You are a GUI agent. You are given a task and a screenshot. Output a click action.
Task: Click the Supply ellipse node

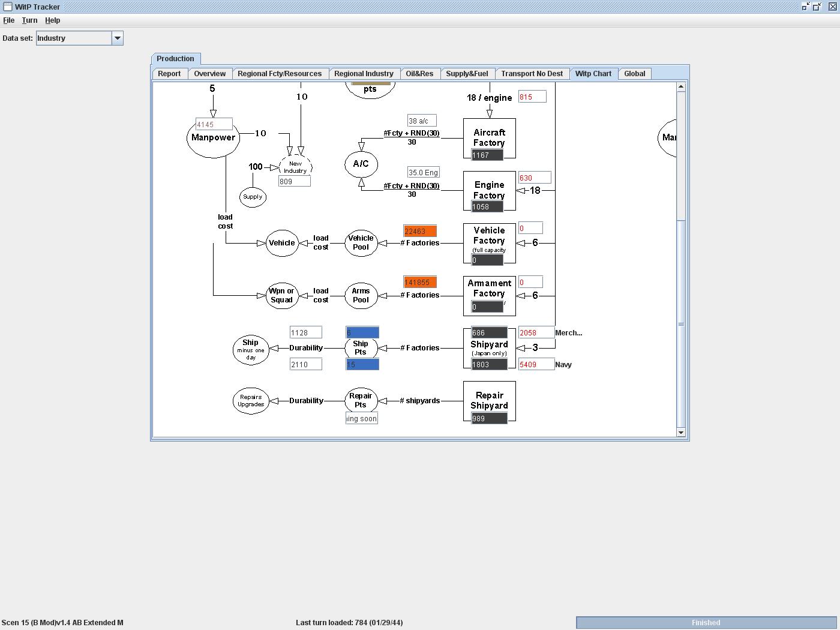(253, 197)
